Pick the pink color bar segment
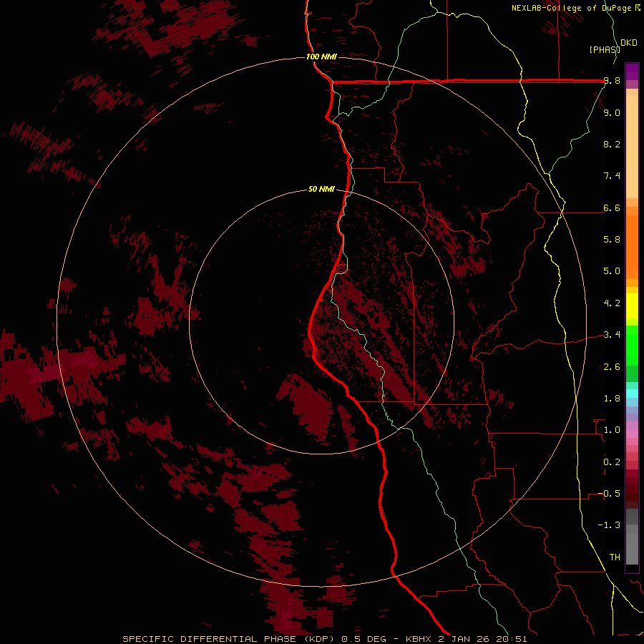This screenshot has width=644, height=644. [x=632, y=434]
